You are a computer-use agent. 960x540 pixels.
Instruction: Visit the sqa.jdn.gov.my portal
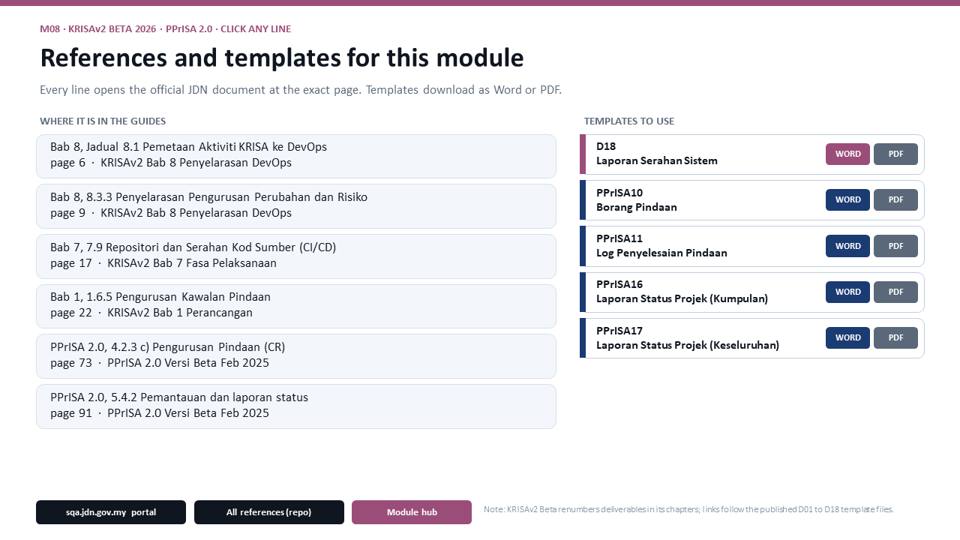coord(111,512)
